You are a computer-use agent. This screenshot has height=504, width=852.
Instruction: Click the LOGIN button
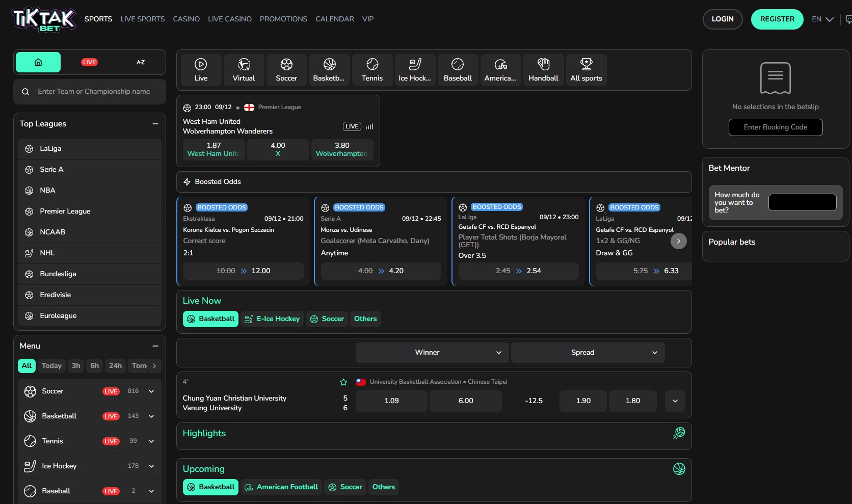(x=723, y=19)
